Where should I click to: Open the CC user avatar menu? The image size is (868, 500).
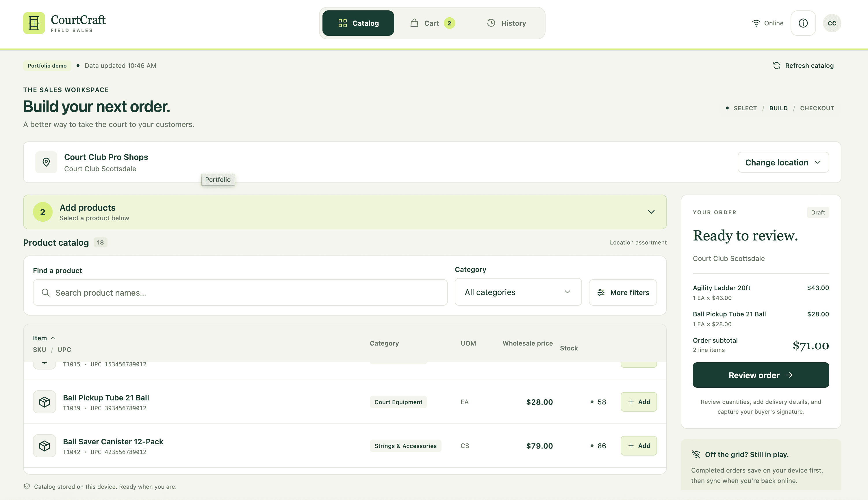[832, 23]
